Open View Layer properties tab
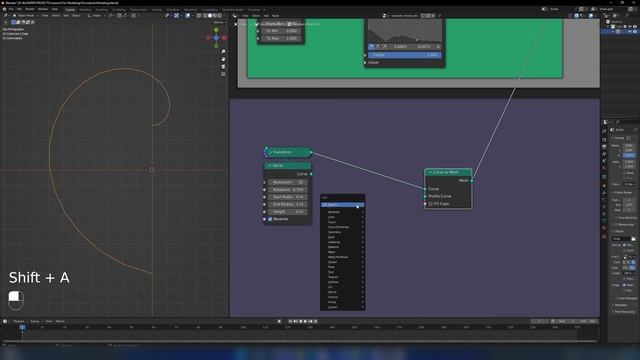This screenshot has height=360, width=640. (604, 154)
